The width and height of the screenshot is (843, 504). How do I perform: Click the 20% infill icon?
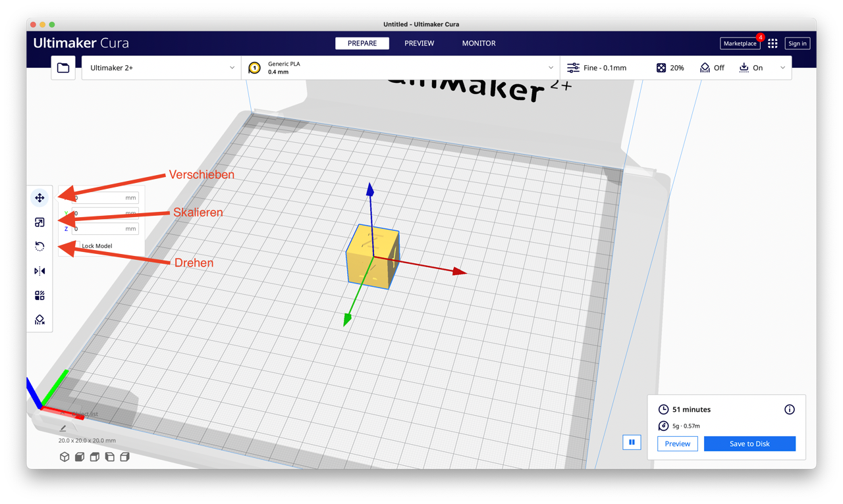[661, 68]
